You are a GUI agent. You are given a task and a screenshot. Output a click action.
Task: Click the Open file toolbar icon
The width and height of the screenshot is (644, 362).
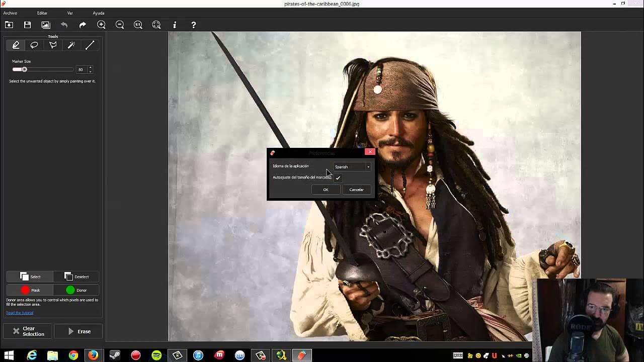point(9,25)
